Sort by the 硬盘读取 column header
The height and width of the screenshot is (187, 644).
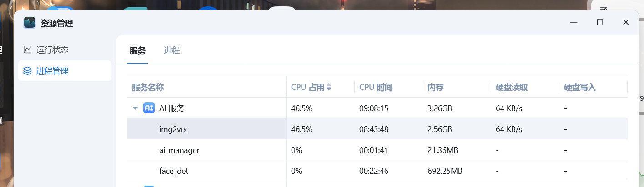click(x=512, y=87)
